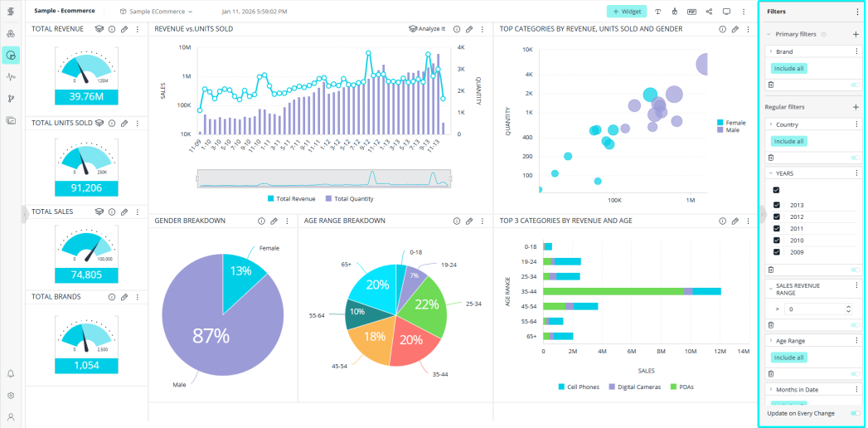
Task: Open the Sample ECommerce data source dropdown
Action: pos(156,12)
